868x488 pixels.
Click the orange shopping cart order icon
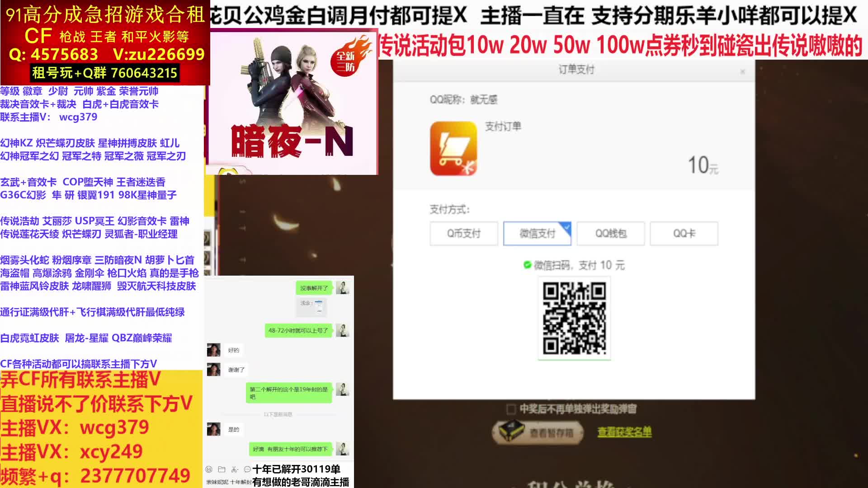point(453,148)
